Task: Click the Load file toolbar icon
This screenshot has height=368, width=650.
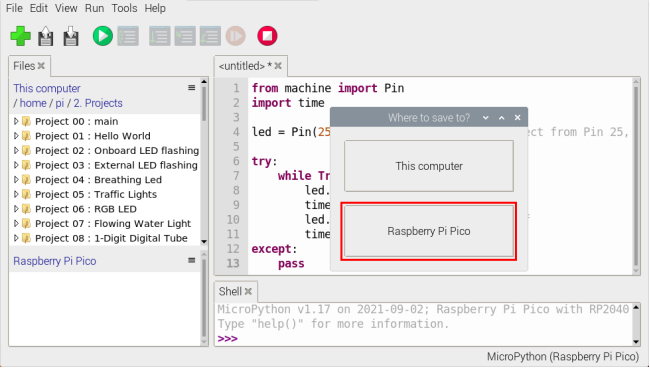Action: click(46, 36)
